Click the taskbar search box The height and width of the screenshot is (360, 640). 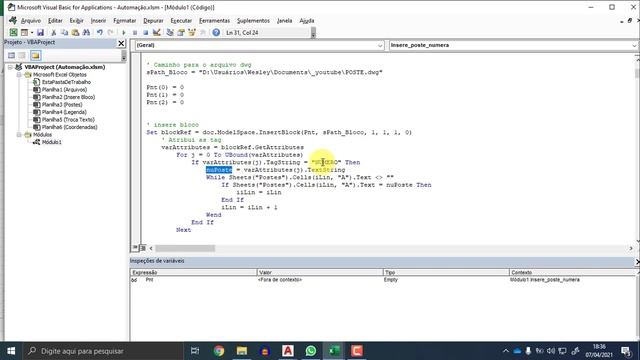click(102, 351)
